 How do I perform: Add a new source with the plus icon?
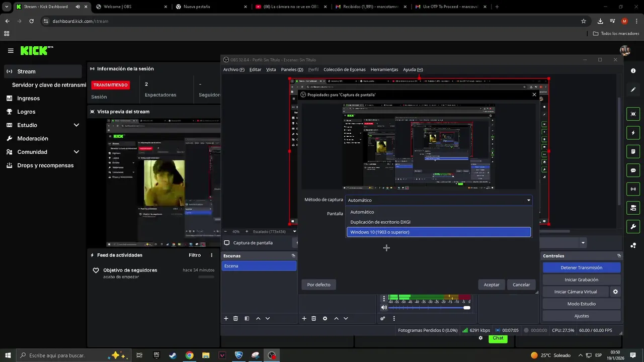(x=304, y=318)
